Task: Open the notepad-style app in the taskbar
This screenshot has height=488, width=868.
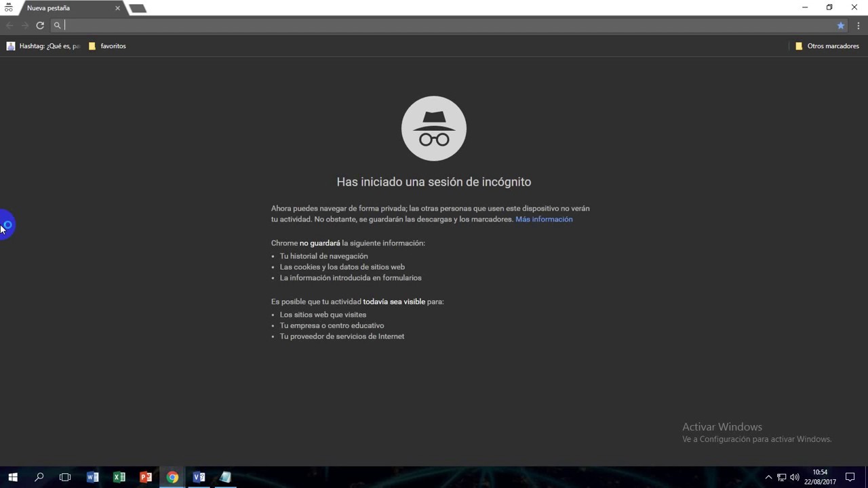Action: click(225, 477)
